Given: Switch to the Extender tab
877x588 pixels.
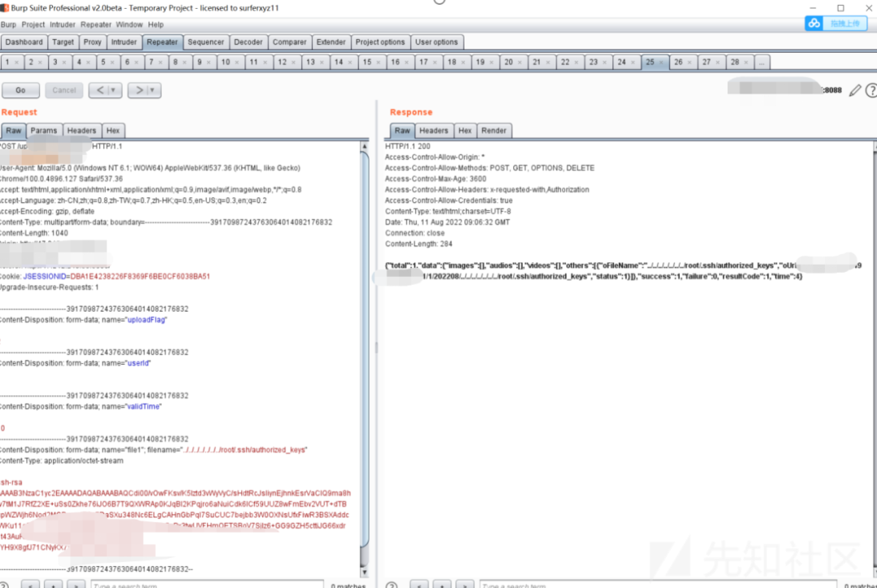Looking at the screenshot, I should (x=330, y=42).
